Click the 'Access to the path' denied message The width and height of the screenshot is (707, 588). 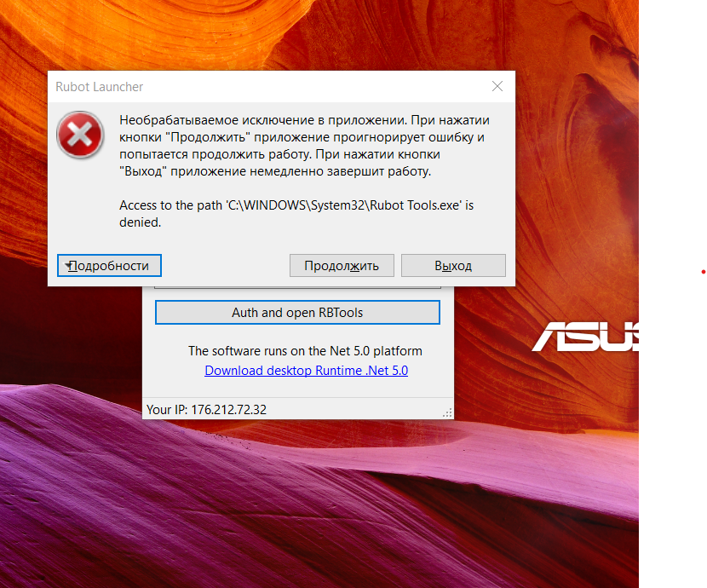tap(296, 214)
